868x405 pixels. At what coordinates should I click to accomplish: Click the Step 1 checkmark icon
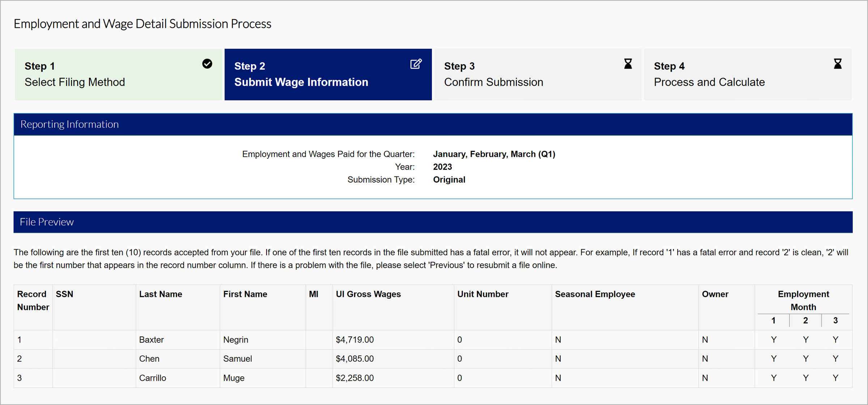coord(207,64)
